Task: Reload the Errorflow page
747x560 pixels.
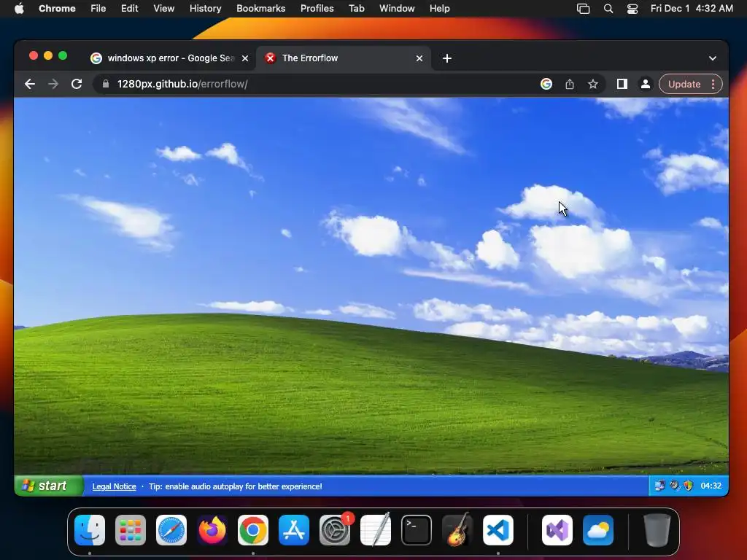Action: [x=77, y=84]
